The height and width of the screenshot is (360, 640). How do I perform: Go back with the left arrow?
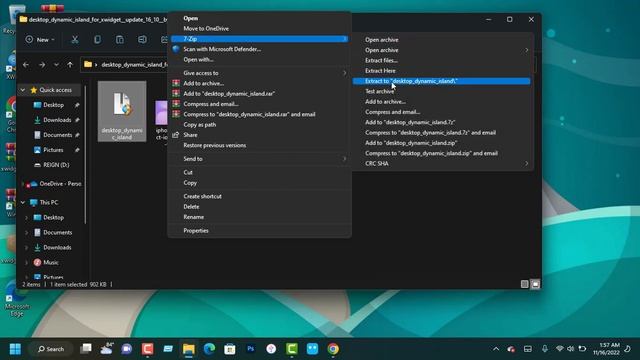(x=26, y=64)
